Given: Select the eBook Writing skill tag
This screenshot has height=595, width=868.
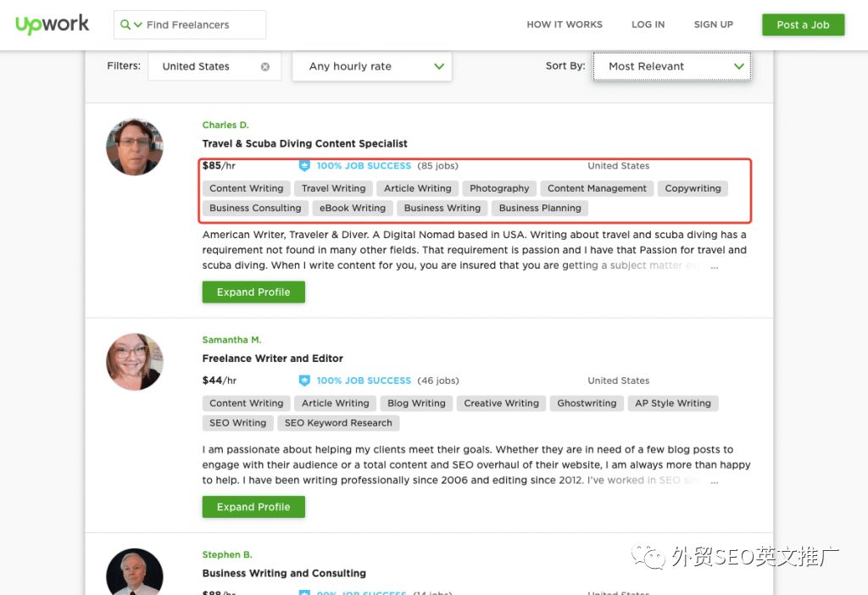Looking at the screenshot, I should [353, 209].
